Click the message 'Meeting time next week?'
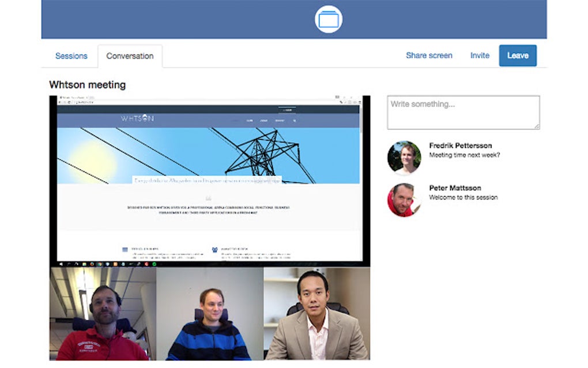 coord(464,155)
